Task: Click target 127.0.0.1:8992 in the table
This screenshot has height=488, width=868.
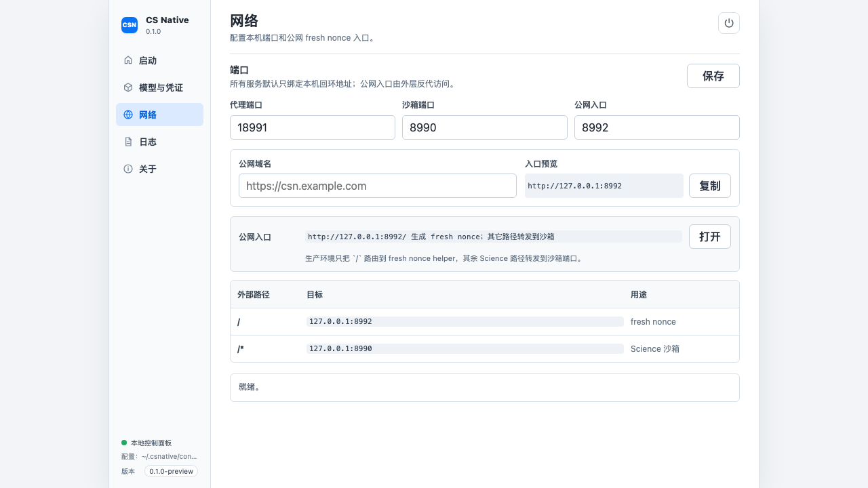Action: point(465,321)
